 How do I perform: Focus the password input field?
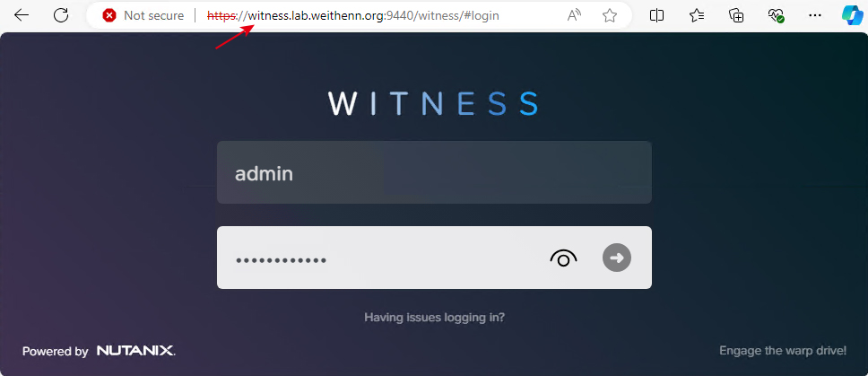(x=382, y=258)
